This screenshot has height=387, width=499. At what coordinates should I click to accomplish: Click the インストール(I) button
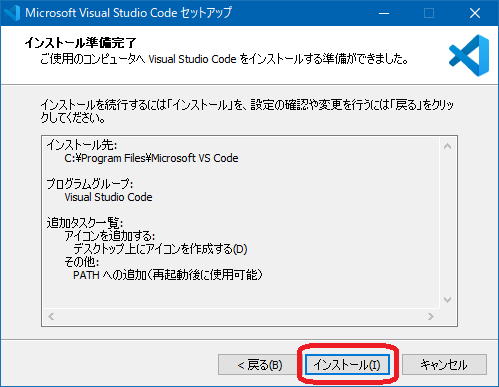pyautogui.click(x=347, y=365)
